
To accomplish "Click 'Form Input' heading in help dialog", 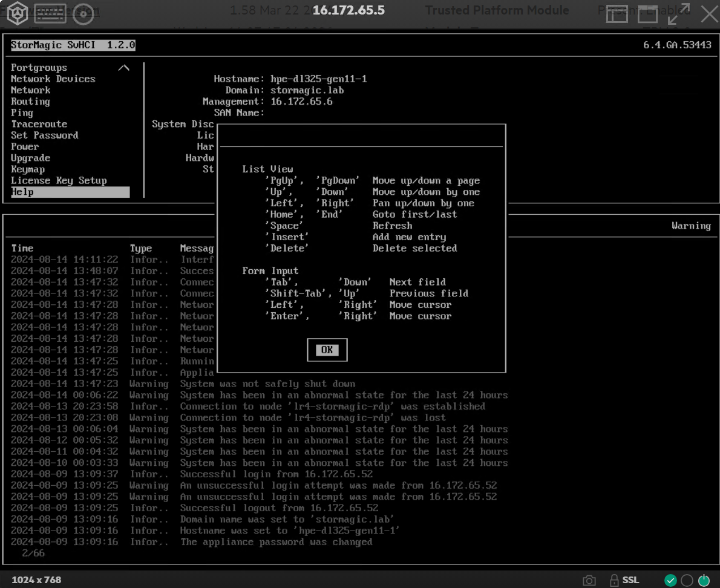I will (270, 271).
